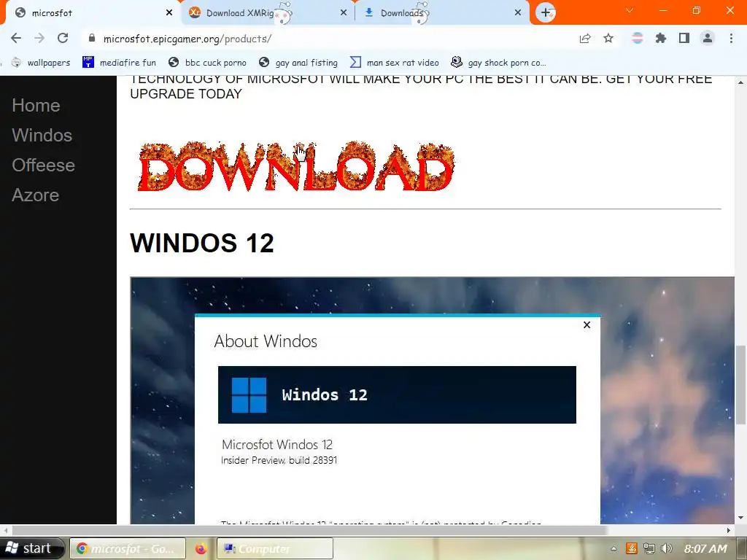This screenshot has width=747, height=560.
Task: Click the forward navigation arrow
Action: click(39, 38)
